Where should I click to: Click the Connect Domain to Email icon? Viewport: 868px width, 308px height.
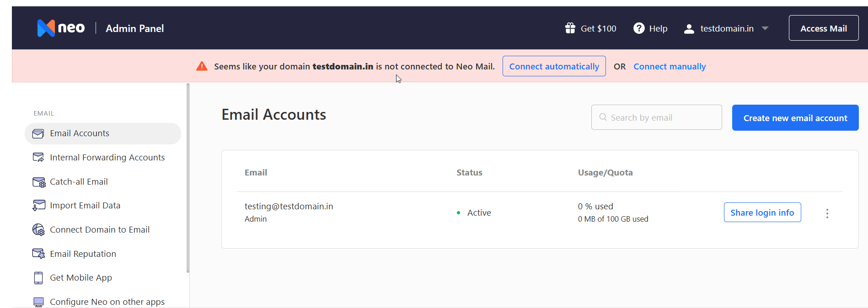pos(38,230)
